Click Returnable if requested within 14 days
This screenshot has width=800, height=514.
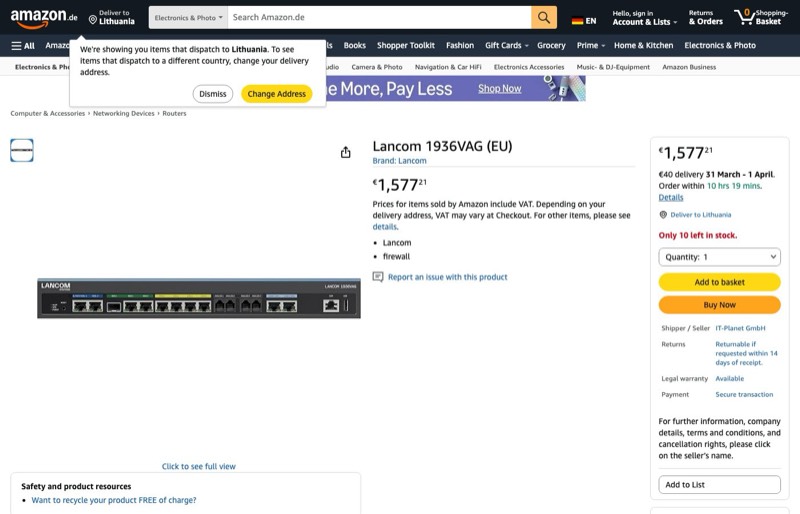click(x=746, y=353)
